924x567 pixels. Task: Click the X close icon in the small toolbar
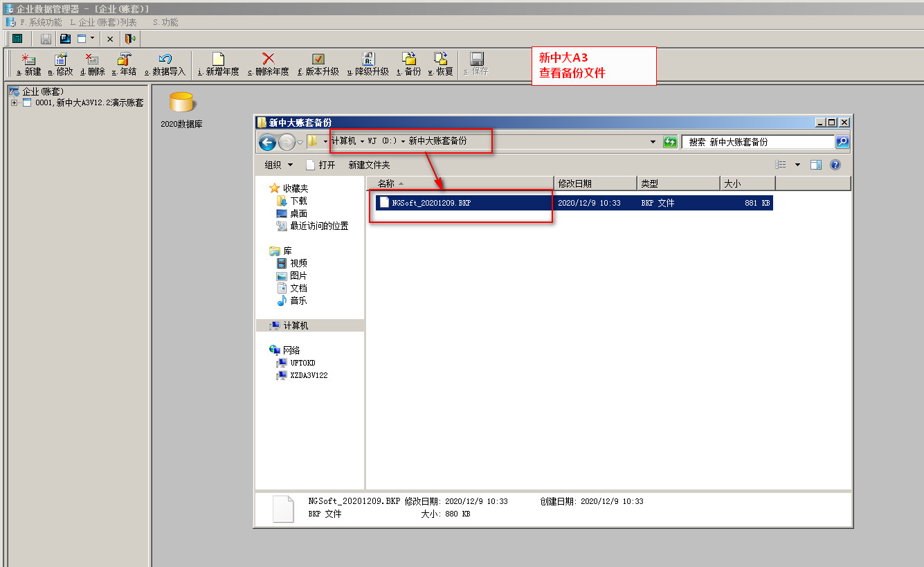[x=110, y=39]
